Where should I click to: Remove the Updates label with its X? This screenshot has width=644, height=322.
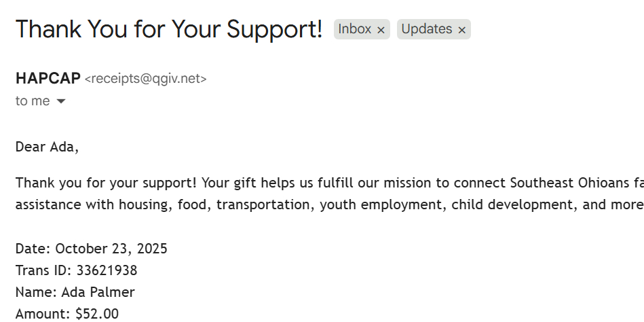tap(462, 30)
